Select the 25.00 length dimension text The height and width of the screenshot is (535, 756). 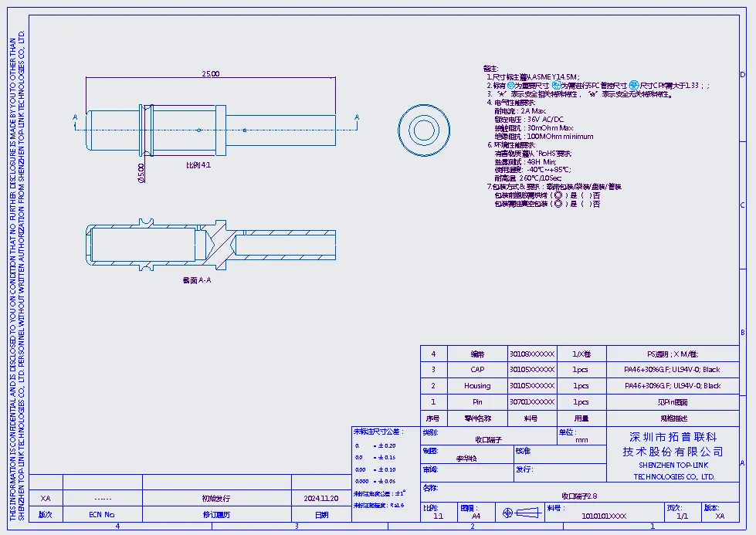210,74
